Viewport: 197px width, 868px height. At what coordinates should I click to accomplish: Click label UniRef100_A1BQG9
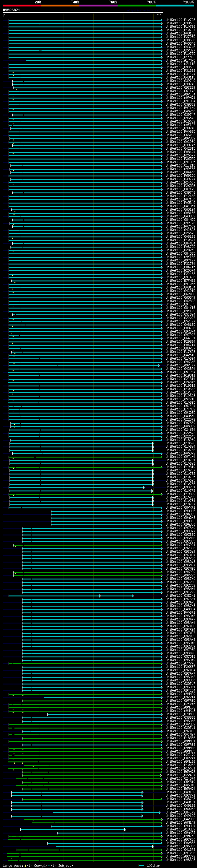tap(180, 829)
